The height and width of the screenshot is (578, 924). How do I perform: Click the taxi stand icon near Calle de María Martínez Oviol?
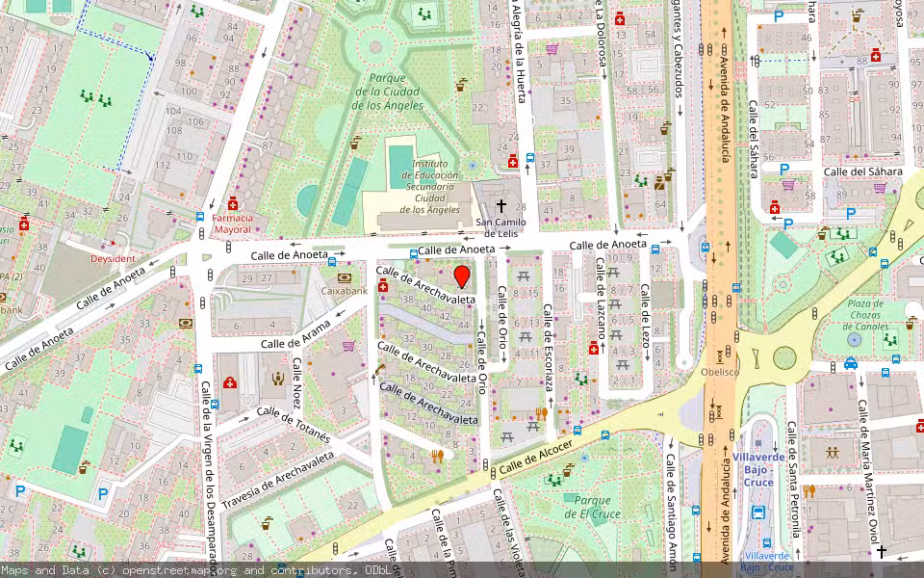point(851,364)
